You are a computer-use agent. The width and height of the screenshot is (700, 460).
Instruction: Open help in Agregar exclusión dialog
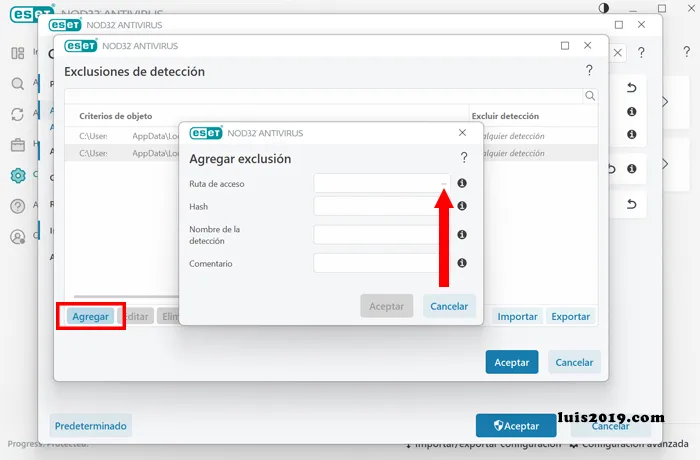(464, 158)
